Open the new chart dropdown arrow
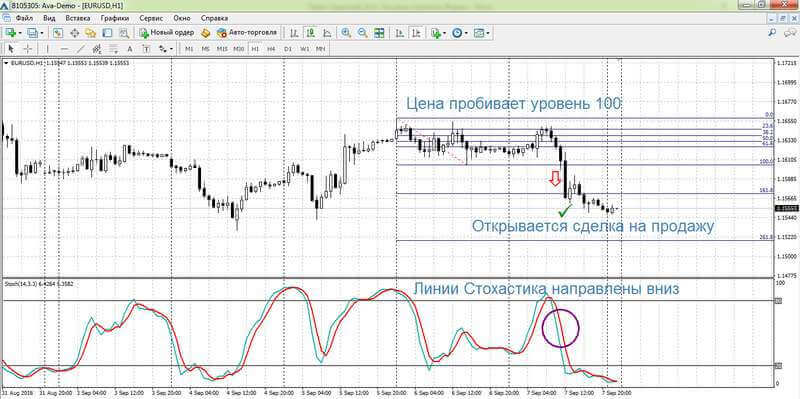Screen dimensions: 800x399 click(20, 33)
